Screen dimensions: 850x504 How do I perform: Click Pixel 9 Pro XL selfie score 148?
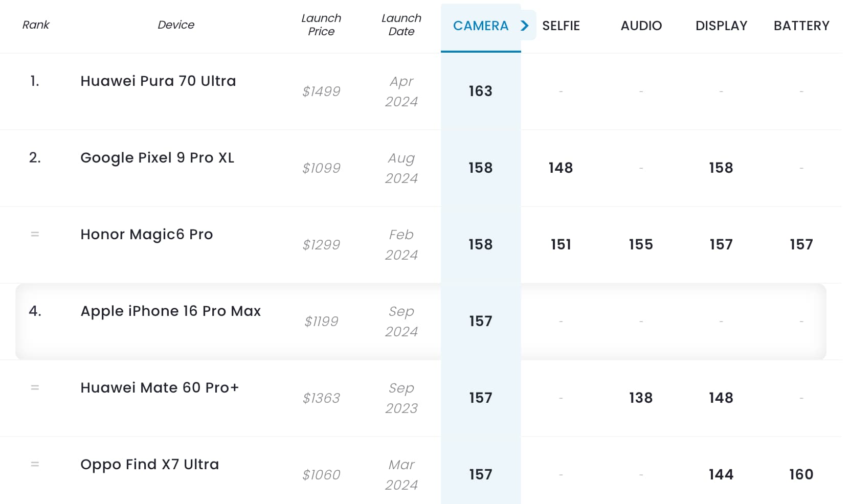tap(561, 168)
